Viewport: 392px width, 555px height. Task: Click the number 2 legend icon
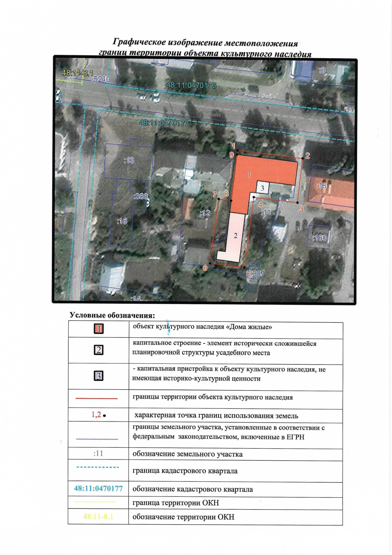(99, 350)
